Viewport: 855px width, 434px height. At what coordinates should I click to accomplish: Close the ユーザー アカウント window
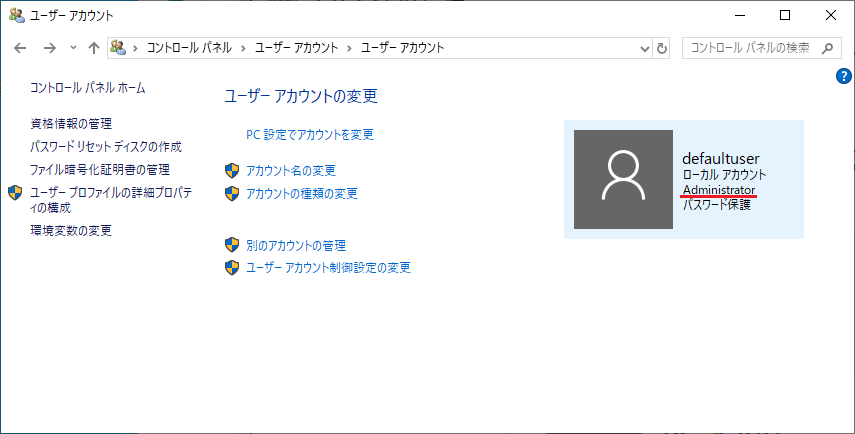[830, 15]
